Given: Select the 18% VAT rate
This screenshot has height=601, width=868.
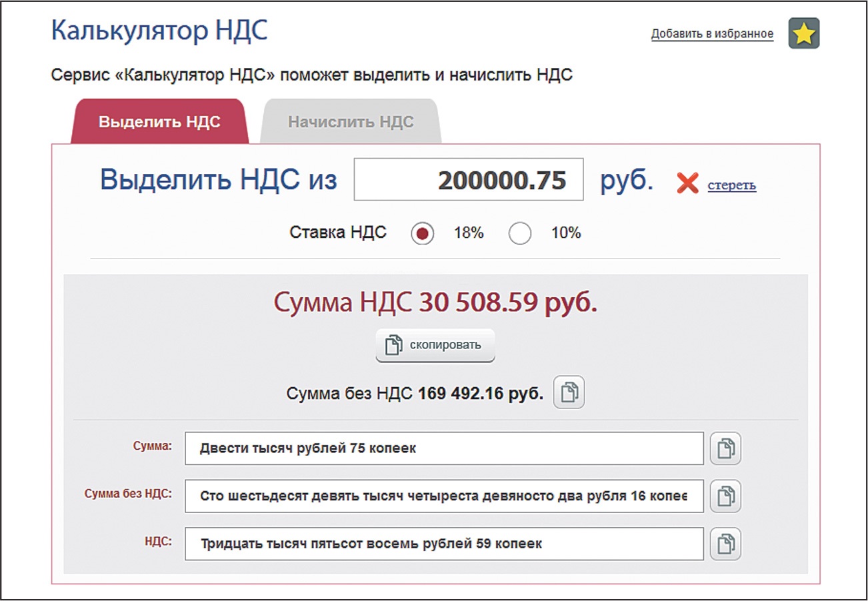Looking at the screenshot, I should pyautogui.click(x=423, y=234).
